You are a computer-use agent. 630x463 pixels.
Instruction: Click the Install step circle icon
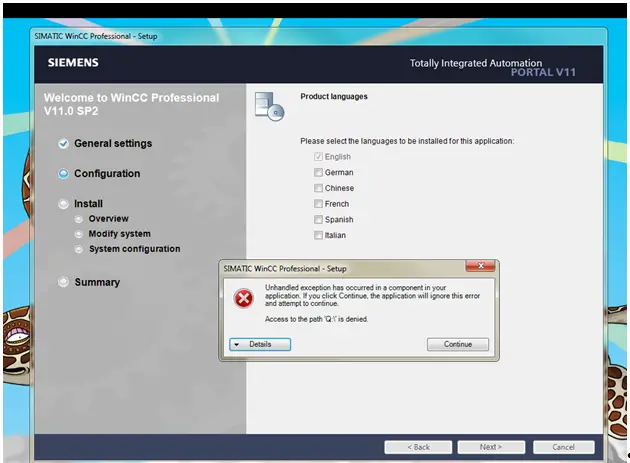[63, 204]
